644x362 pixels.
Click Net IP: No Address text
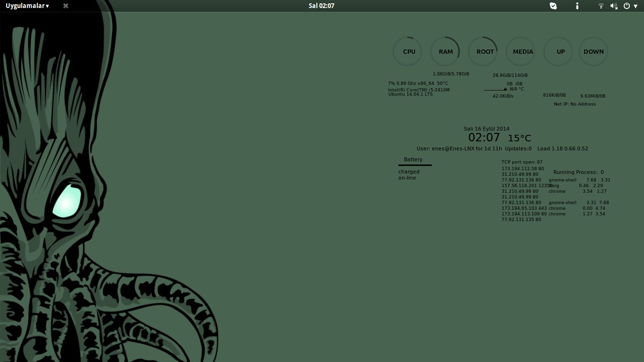[x=575, y=104]
